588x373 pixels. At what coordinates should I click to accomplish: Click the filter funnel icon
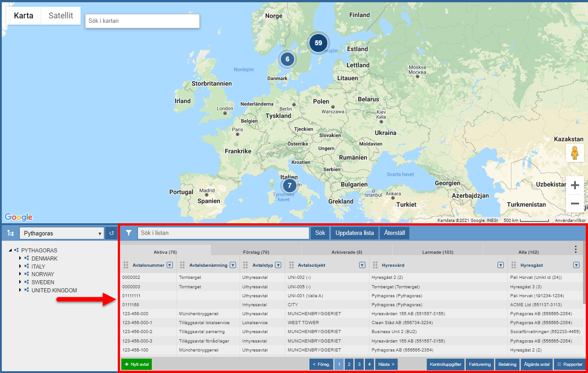[x=129, y=233]
